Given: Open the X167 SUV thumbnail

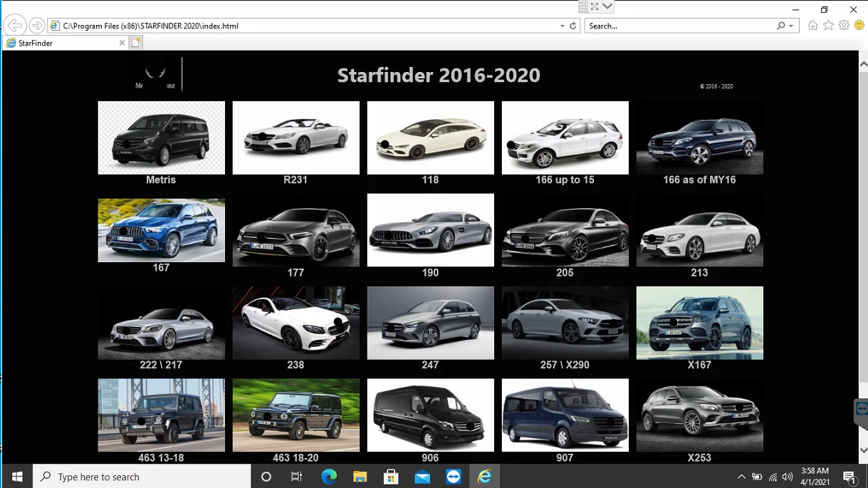Looking at the screenshot, I should click(699, 323).
